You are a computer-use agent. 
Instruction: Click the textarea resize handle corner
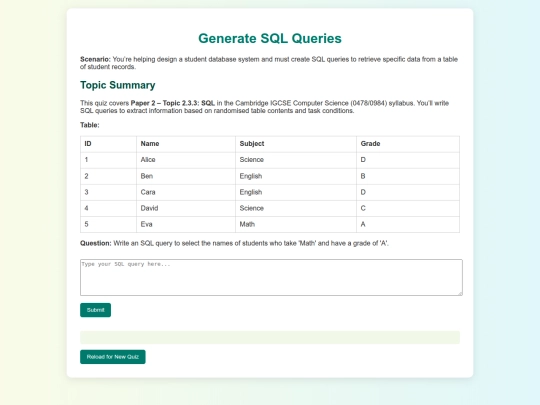[460, 293]
